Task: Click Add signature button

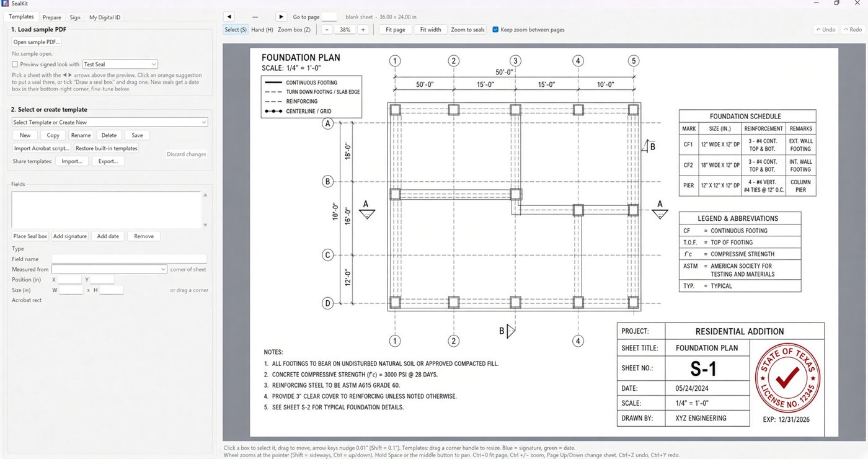Action: coord(70,236)
